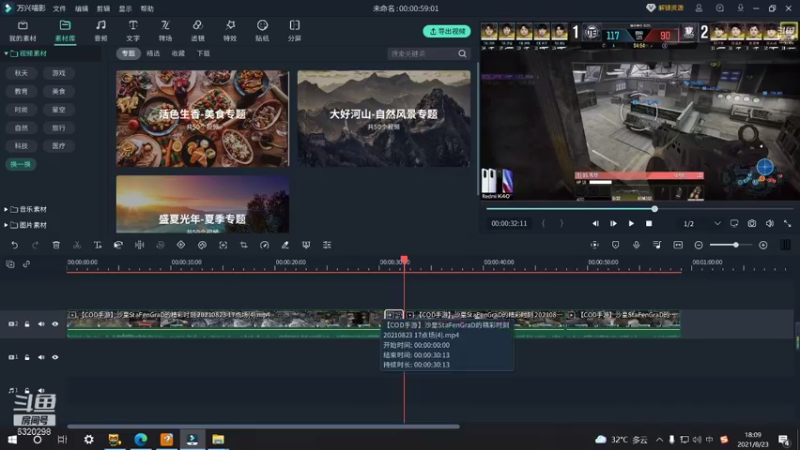Click the timeline horizontal scrollbar
The height and width of the screenshot is (450, 800).
point(263,426)
